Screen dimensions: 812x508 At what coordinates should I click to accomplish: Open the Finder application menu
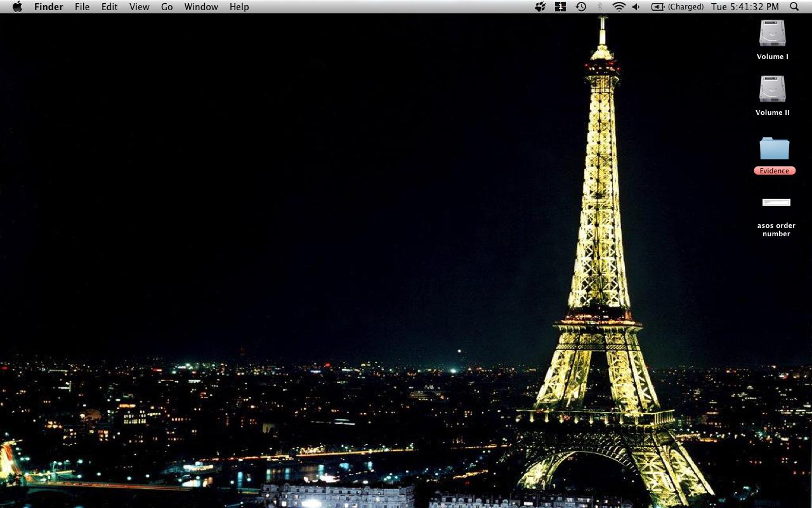(48, 7)
